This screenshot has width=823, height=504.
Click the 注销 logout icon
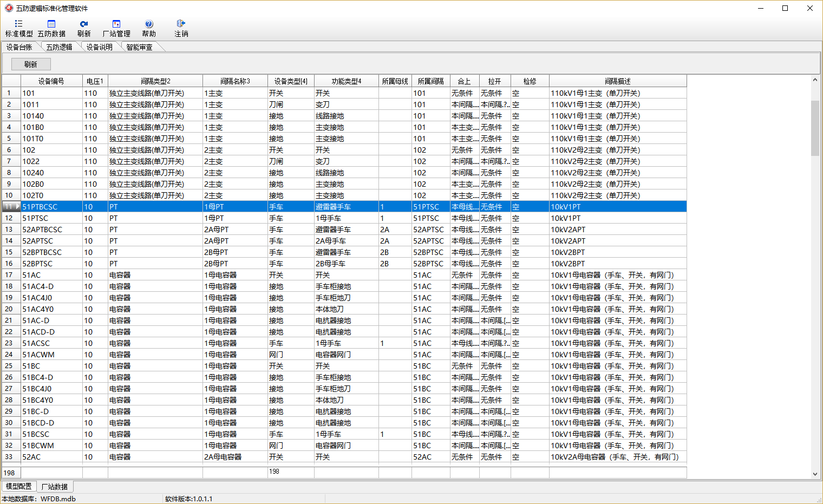(x=181, y=29)
